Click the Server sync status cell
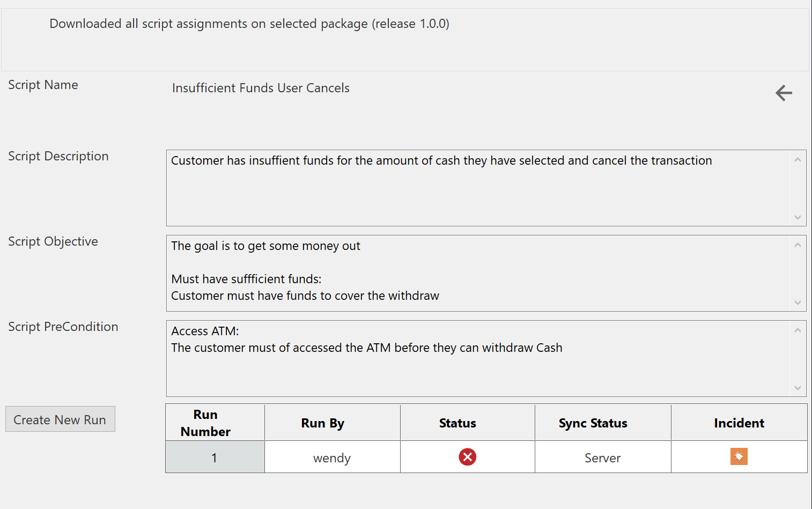812x509 pixels. tap(602, 458)
